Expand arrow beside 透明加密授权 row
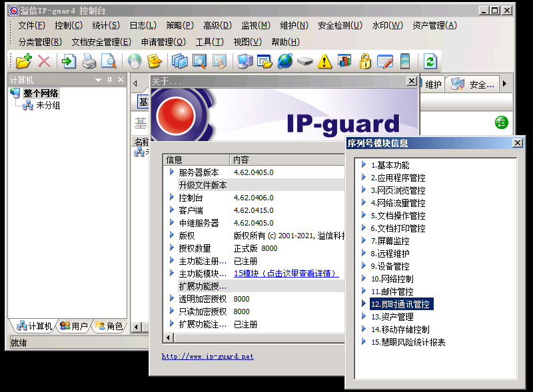This screenshot has height=392, width=533. 172,299
